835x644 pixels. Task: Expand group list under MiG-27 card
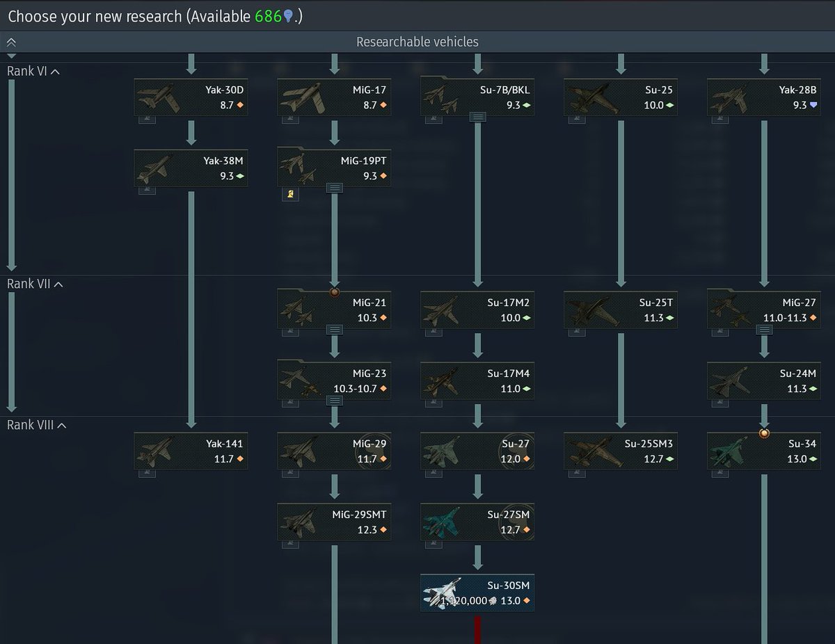click(764, 330)
